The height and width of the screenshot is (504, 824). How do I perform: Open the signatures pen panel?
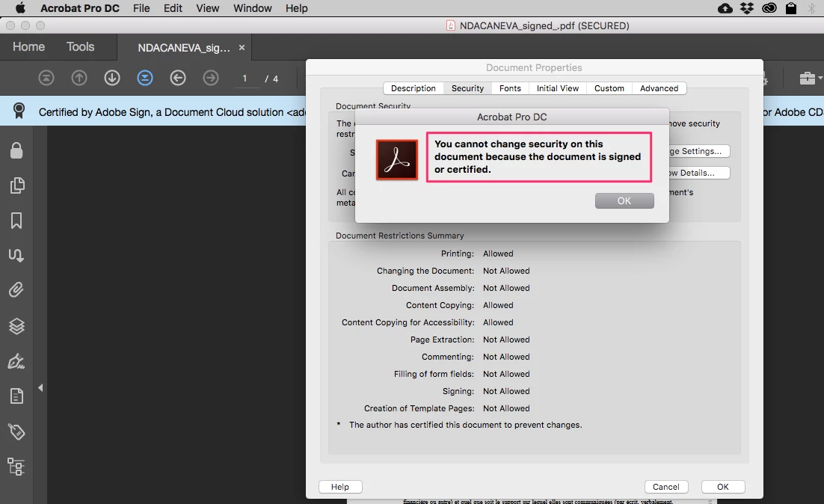16,361
